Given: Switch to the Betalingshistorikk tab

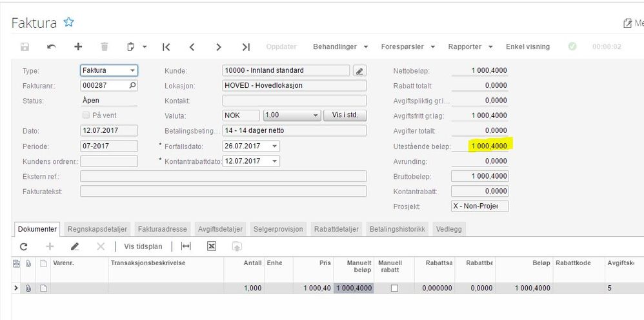Looking at the screenshot, I should (397, 229).
